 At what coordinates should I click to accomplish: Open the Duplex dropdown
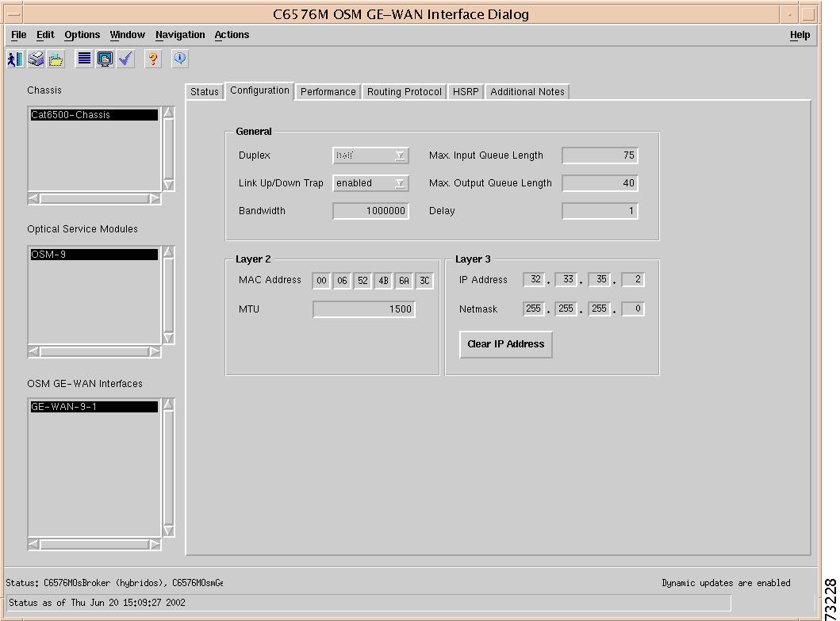(370, 155)
